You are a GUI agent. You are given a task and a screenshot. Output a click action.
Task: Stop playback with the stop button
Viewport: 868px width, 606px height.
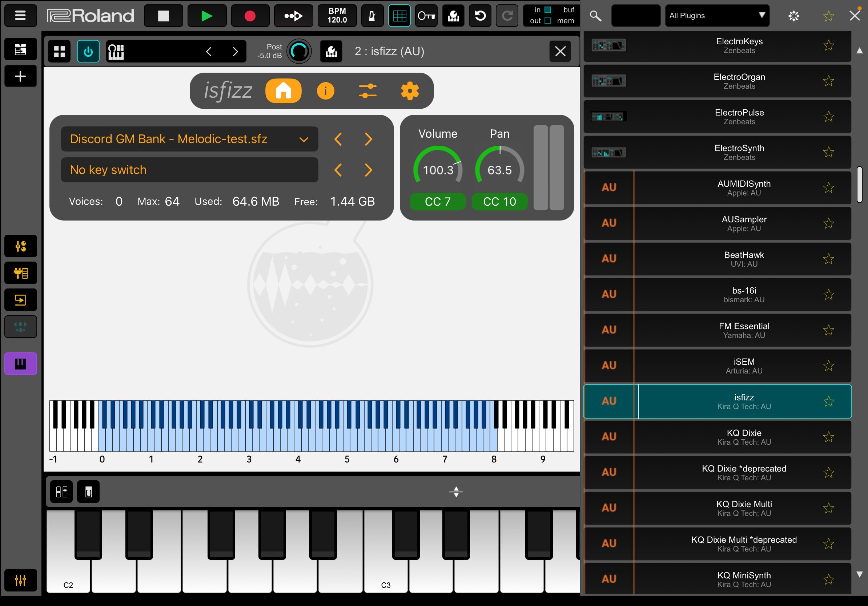click(163, 16)
